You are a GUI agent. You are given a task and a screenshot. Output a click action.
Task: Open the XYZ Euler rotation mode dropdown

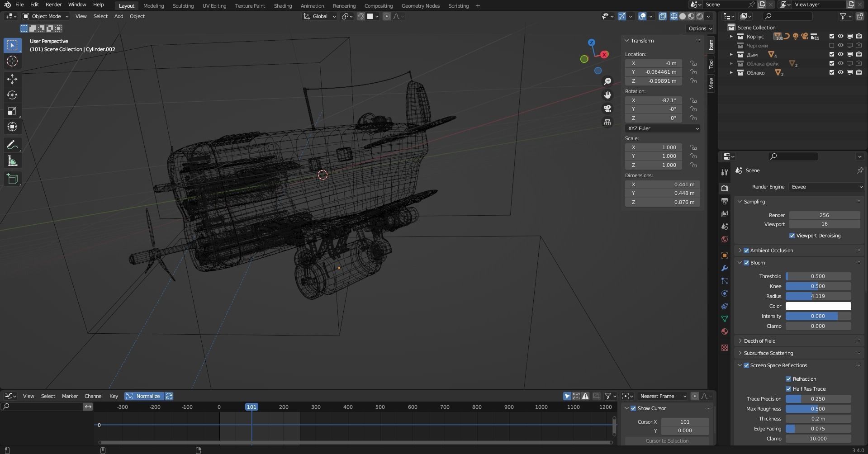[663, 128]
